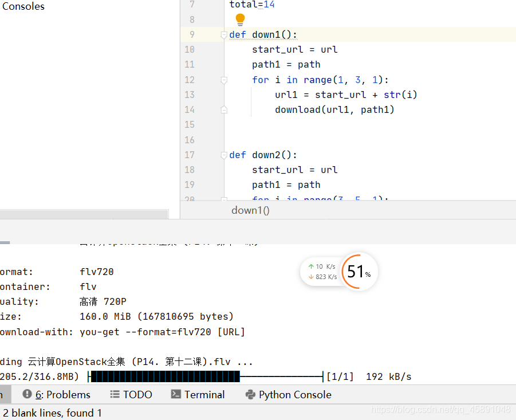Click the left panel horizontal scrollbar

coord(84,214)
